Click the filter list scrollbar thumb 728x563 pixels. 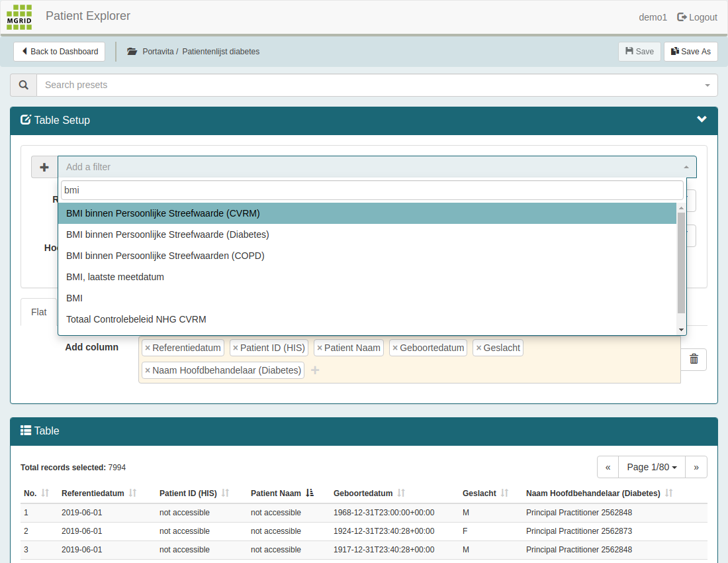click(x=681, y=263)
